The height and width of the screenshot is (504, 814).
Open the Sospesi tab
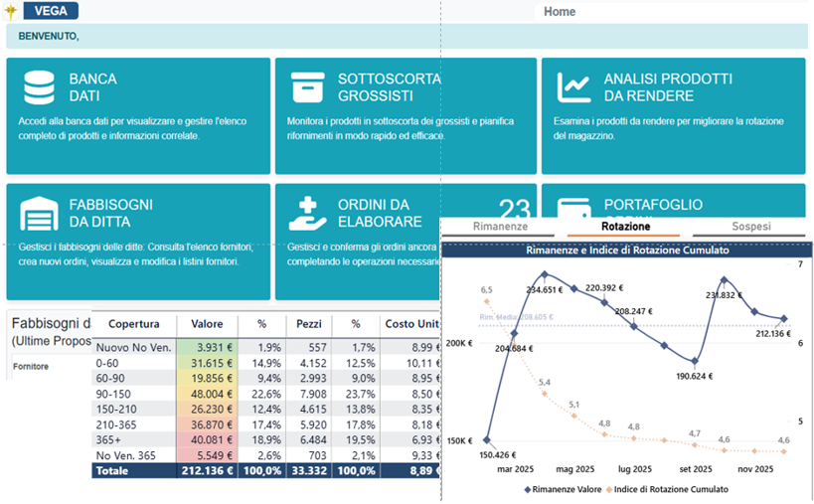(750, 227)
